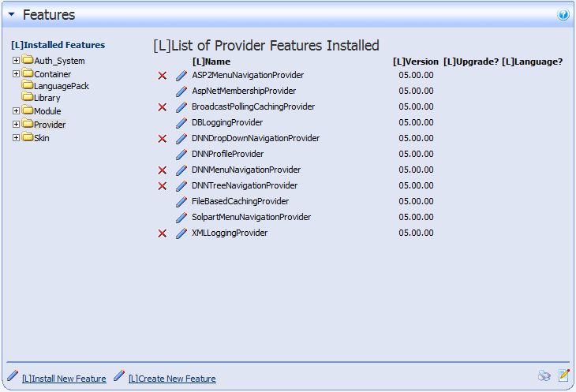Viewport: 576px width, 392px height.
Task: Click the Library folder icon
Action: tap(27, 96)
